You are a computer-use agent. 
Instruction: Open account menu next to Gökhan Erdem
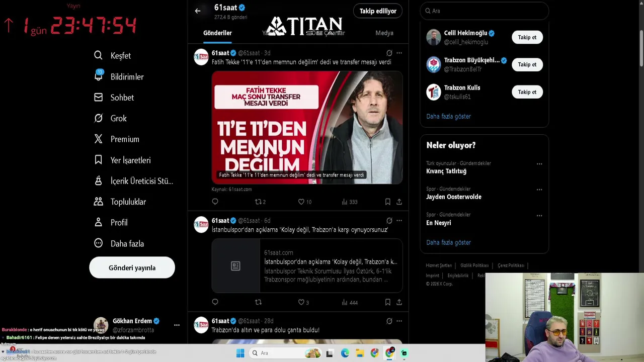click(x=177, y=325)
